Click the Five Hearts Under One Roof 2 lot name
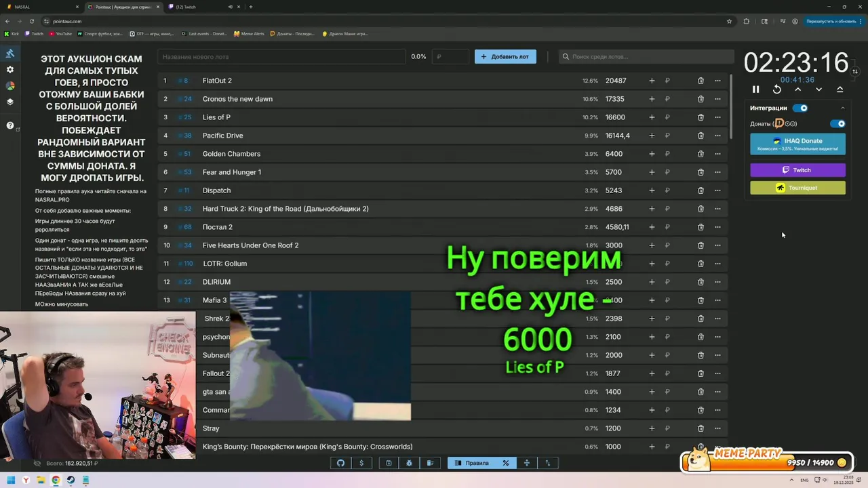The image size is (868, 488). point(250,245)
